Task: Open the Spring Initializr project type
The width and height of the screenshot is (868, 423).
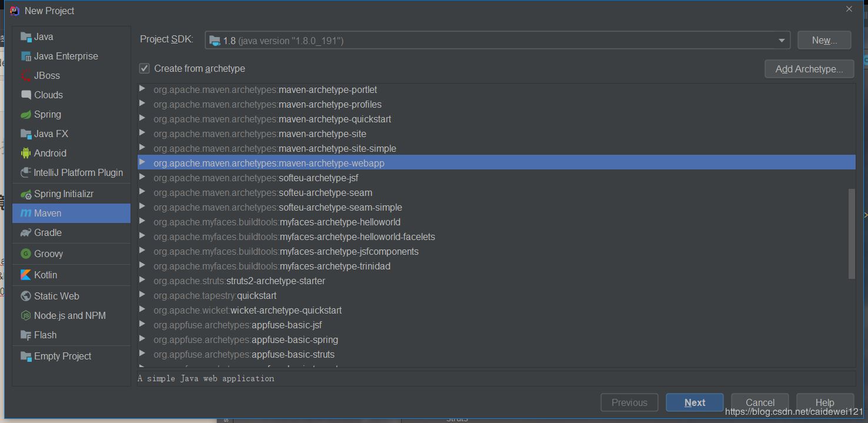Action: click(61, 194)
